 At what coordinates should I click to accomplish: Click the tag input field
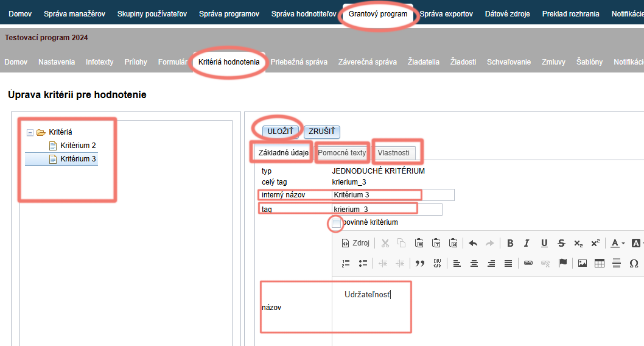[x=387, y=210]
